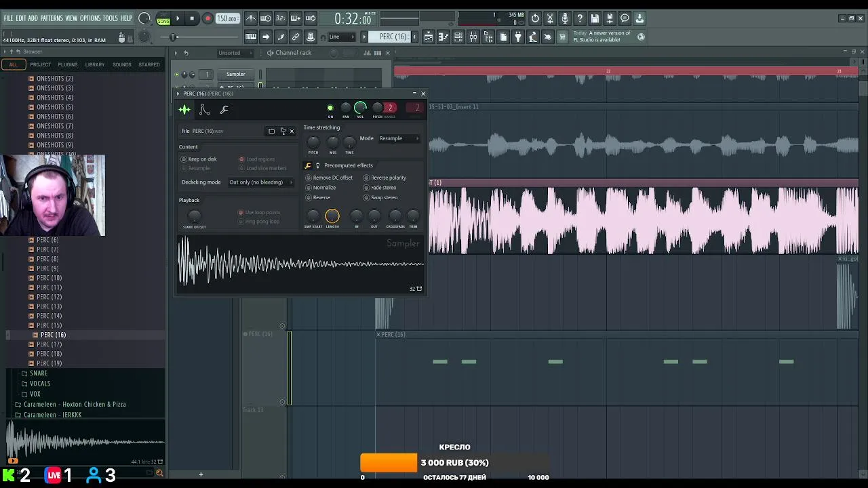Switch to the STARRED browser tab
Screen dimensions: 868x488
149,64
